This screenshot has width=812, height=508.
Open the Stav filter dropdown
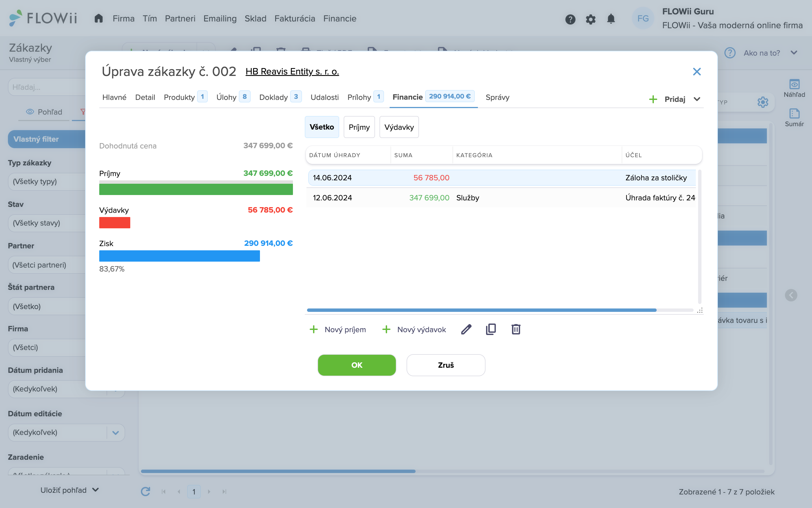[47, 223]
